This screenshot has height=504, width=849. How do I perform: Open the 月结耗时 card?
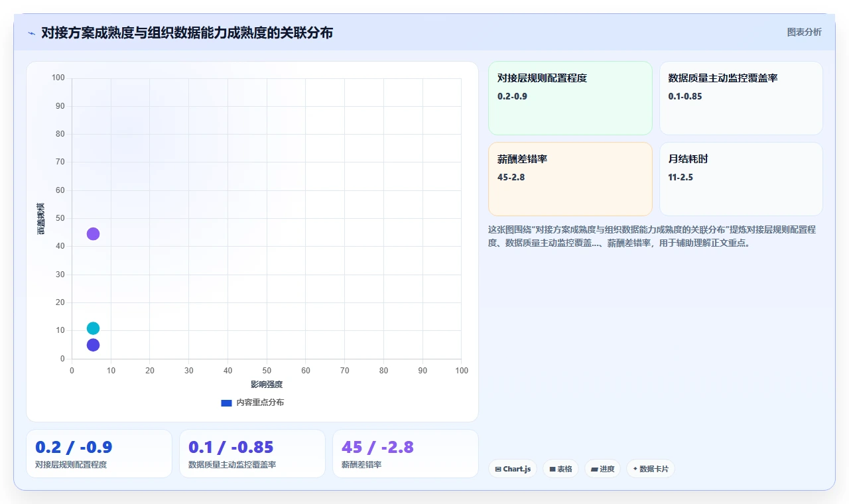point(741,179)
